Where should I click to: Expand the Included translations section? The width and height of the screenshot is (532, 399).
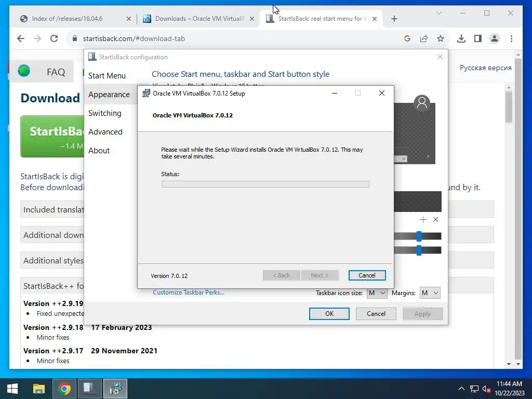[52, 209]
